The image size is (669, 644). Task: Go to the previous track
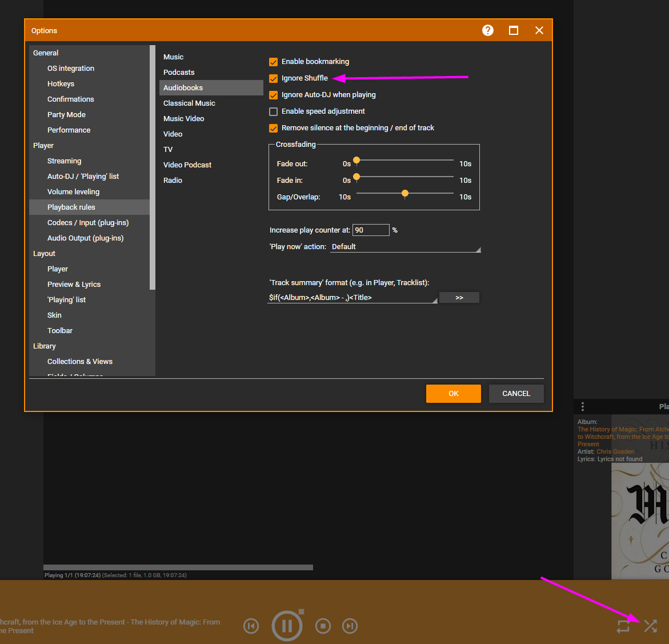pyautogui.click(x=251, y=626)
